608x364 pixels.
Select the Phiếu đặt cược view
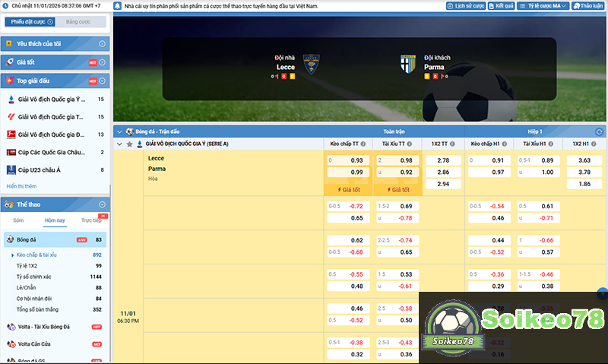pos(30,23)
